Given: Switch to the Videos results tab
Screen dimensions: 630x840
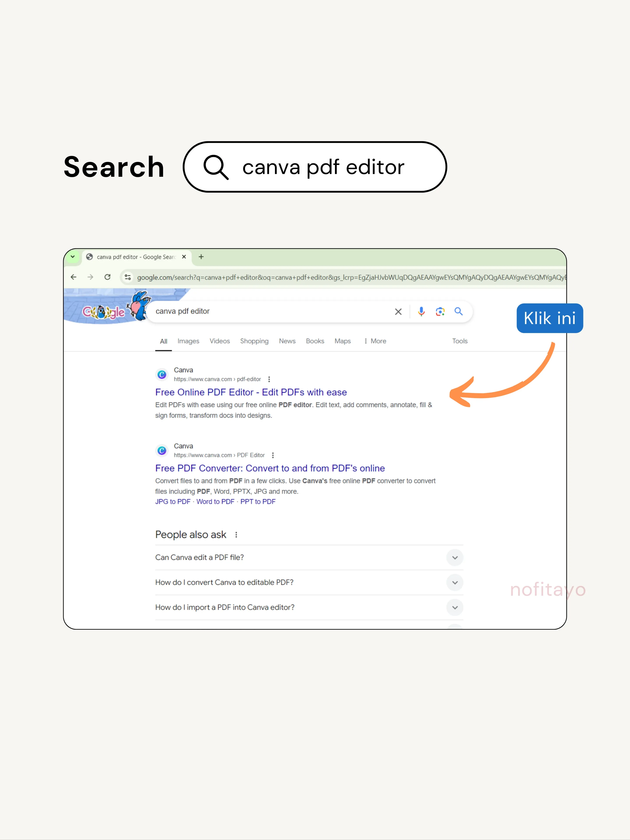Looking at the screenshot, I should 219,341.
